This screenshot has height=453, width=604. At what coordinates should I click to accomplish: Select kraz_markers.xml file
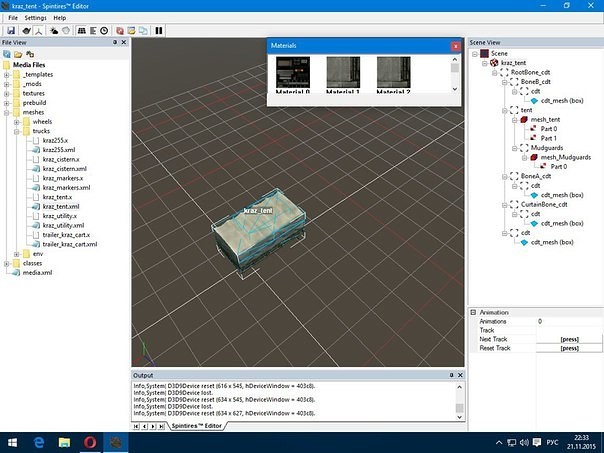click(66, 188)
